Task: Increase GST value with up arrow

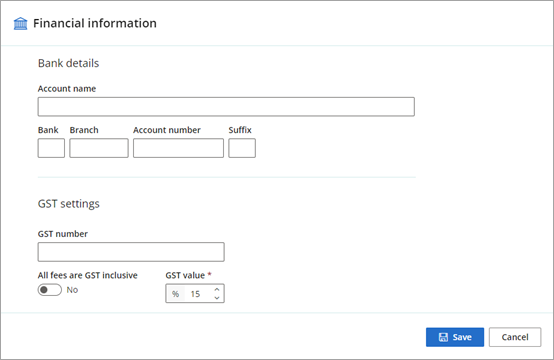Action: point(217,289)
